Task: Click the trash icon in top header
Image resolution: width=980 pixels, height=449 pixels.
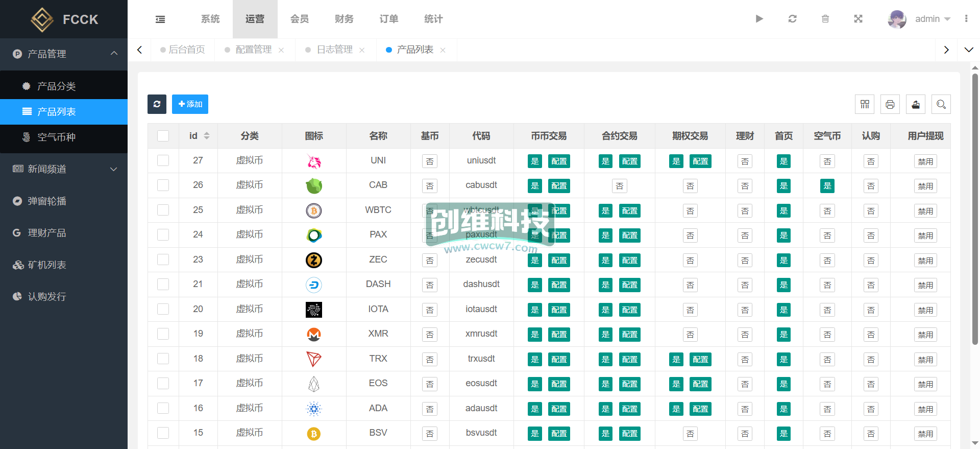Action: click(825, 19)
